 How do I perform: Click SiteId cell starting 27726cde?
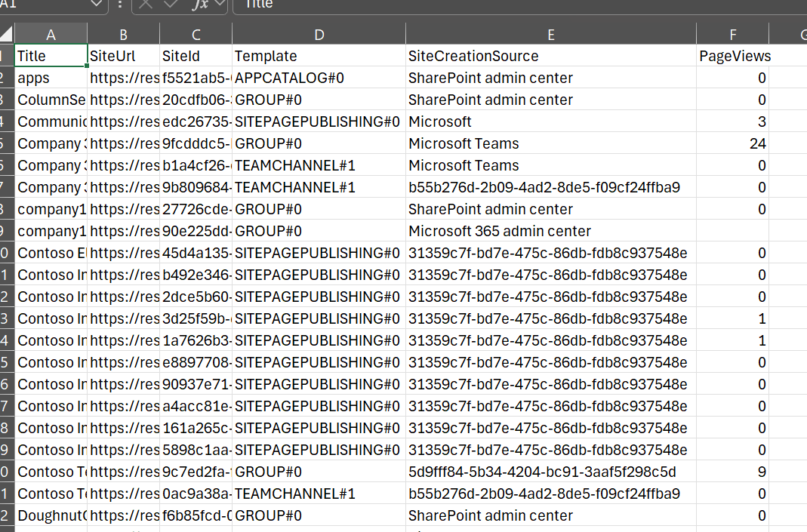point(196,209)
